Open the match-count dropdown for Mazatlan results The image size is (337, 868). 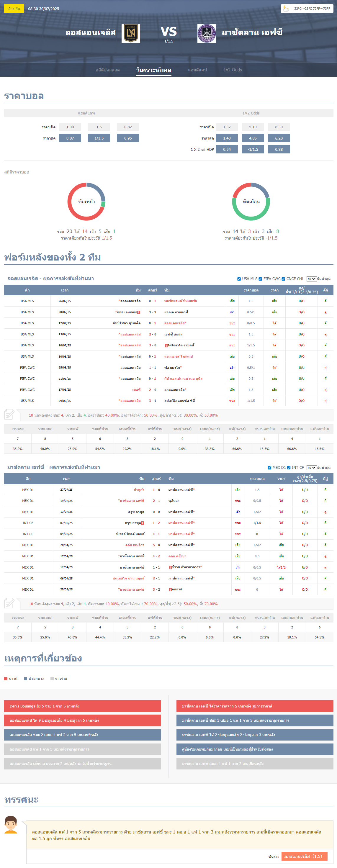(x=311, y=468)
